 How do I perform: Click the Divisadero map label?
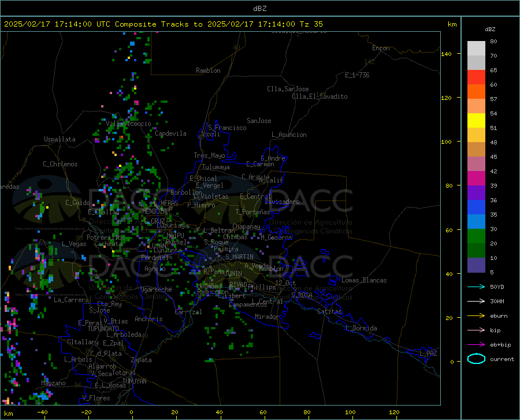pyautogui.click(x=282, y=202)
